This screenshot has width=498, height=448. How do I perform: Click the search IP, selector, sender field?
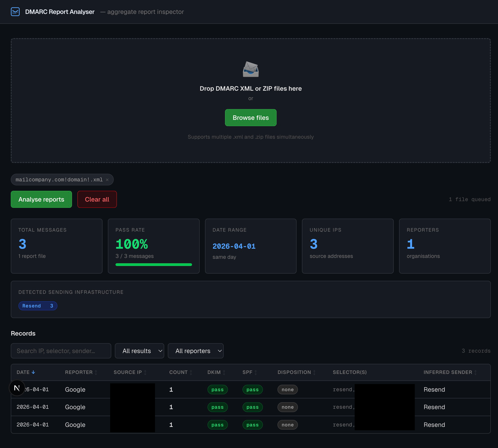[61, 351]
